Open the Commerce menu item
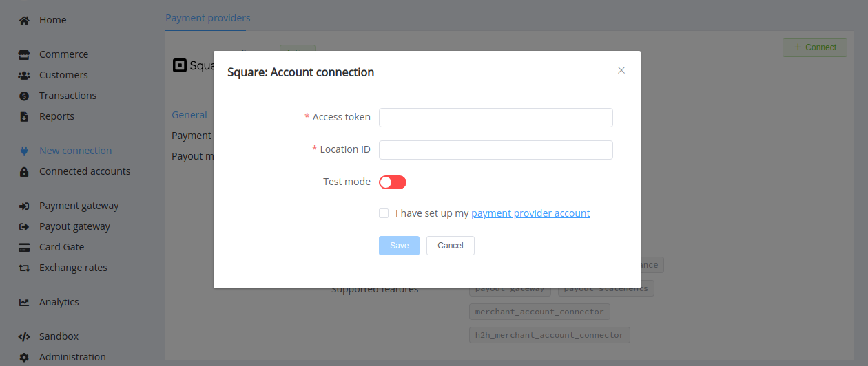Viewport: 868px width, 366px height. tap(64, 54)
